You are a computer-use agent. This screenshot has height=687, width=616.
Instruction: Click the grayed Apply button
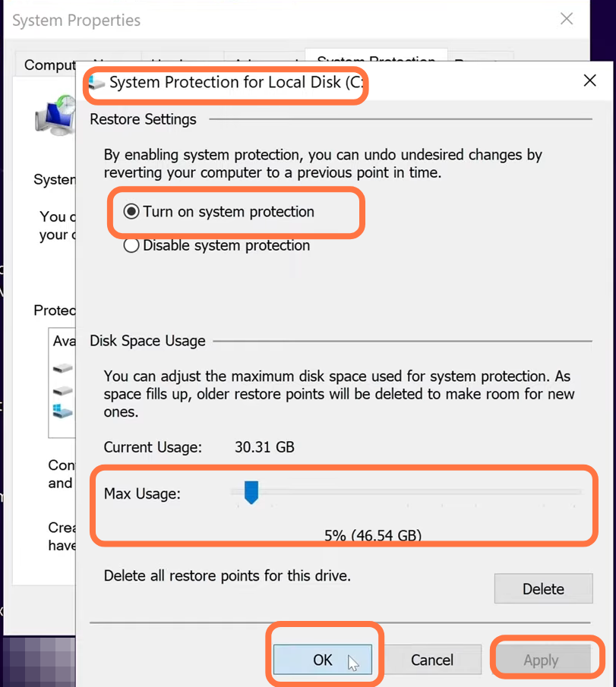tap(541, 660)
